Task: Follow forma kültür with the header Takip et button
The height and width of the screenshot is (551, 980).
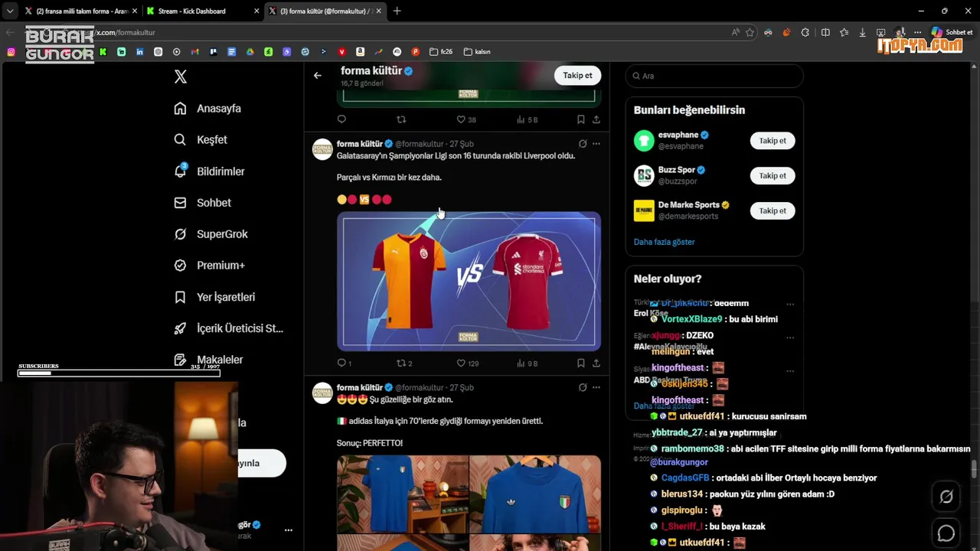Action: (577, 75)
